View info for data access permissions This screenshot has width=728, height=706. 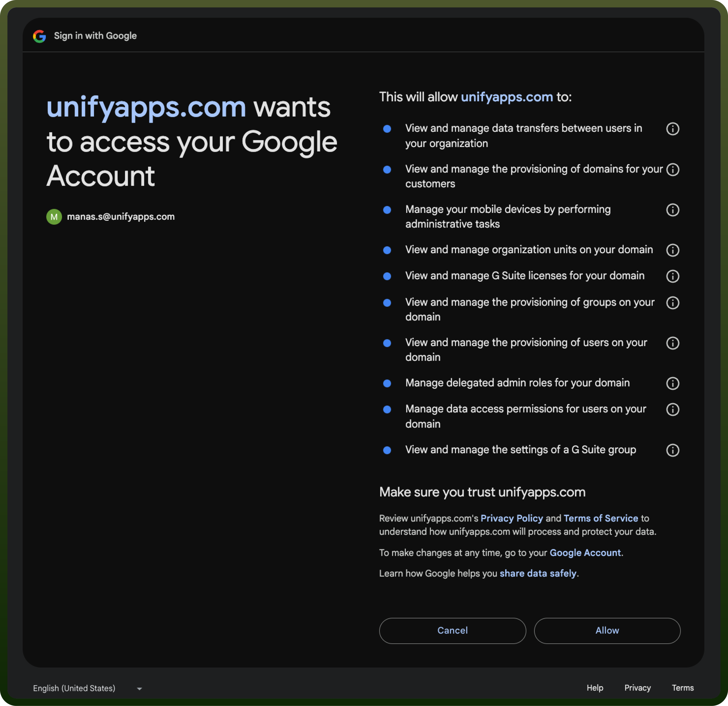[x=672, y=409]
